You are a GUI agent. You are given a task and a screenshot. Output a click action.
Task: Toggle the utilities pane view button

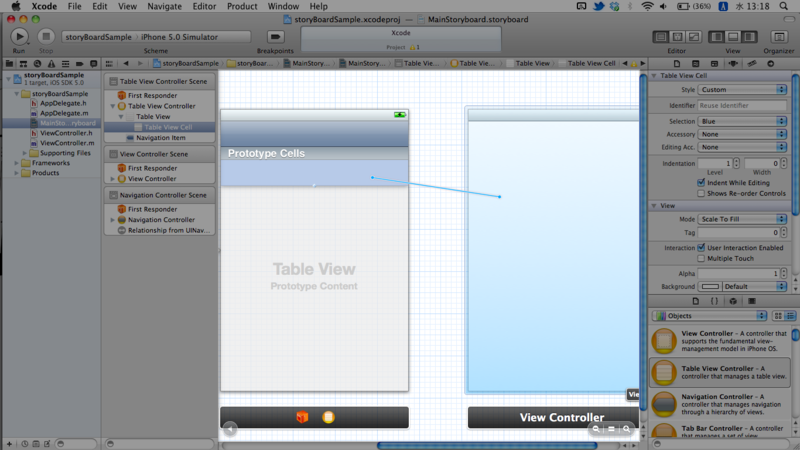pos(749,37)
